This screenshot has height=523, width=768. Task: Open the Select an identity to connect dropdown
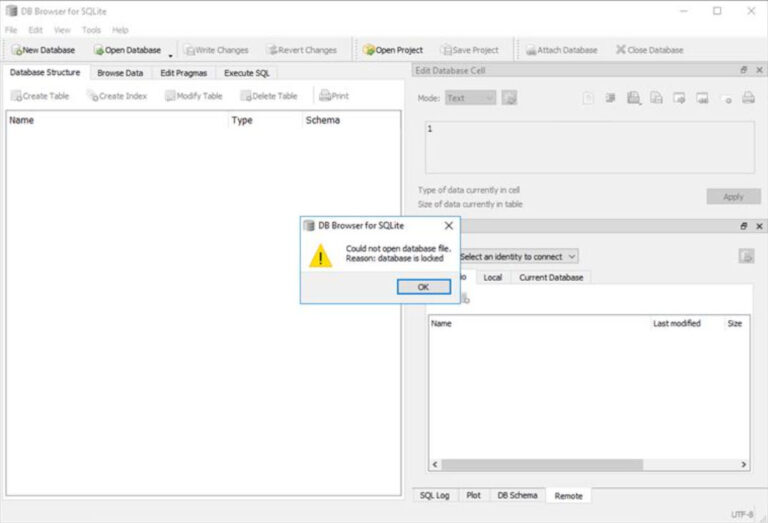coord(518,256)
